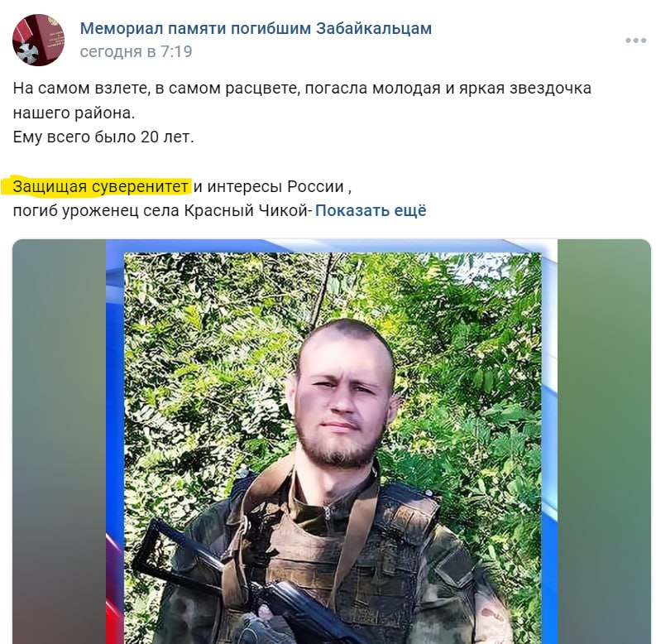Click the first line На самом взлете
The image size is (656, 644).
pyautogui.click(x=302, y=89)
